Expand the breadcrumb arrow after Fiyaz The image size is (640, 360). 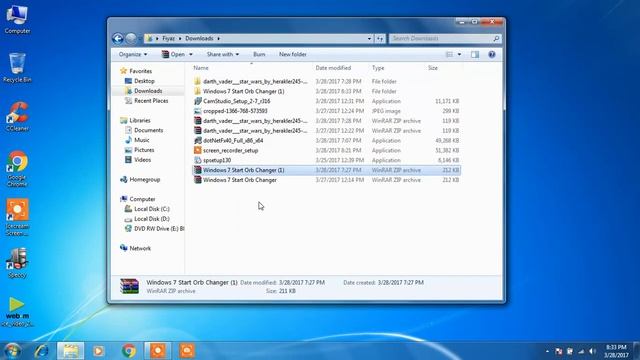(180, 38)
